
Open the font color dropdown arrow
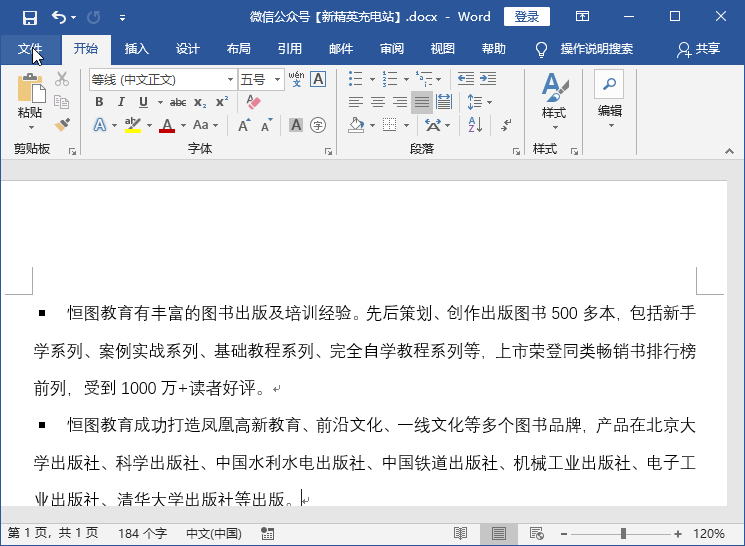183,125
